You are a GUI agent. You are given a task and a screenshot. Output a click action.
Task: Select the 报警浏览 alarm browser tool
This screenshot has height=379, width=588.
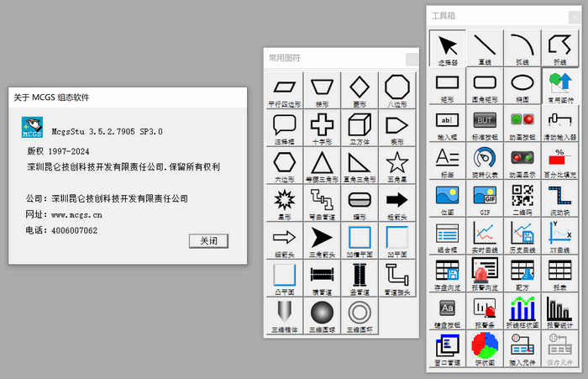(x=485, y=274)
